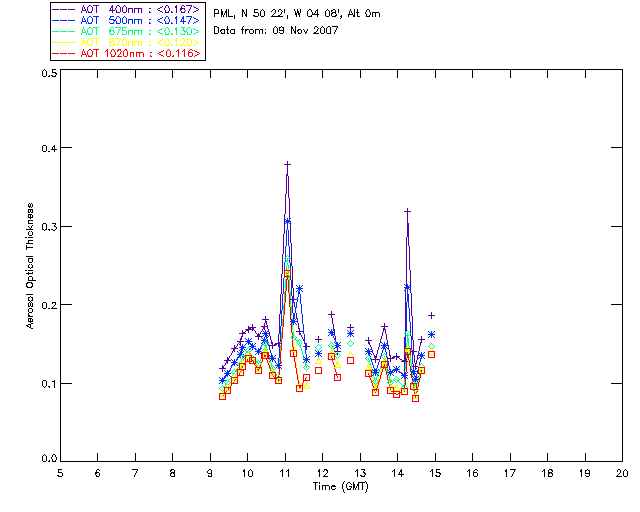The width and height of the screenshot is (640, 512).
Task: Click the 'Data from: 09 Nov 2007' text
Action: point(276,30)
